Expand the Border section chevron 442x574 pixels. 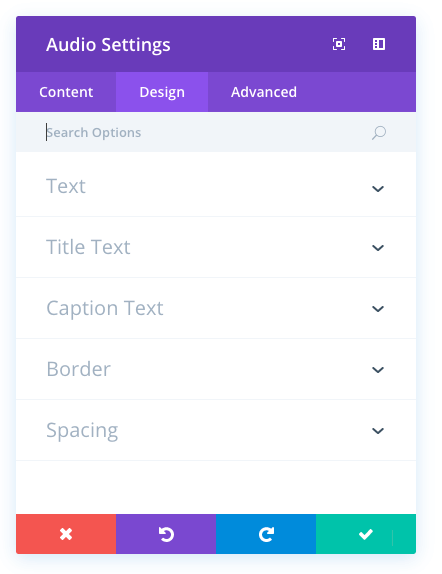(378, 370)
